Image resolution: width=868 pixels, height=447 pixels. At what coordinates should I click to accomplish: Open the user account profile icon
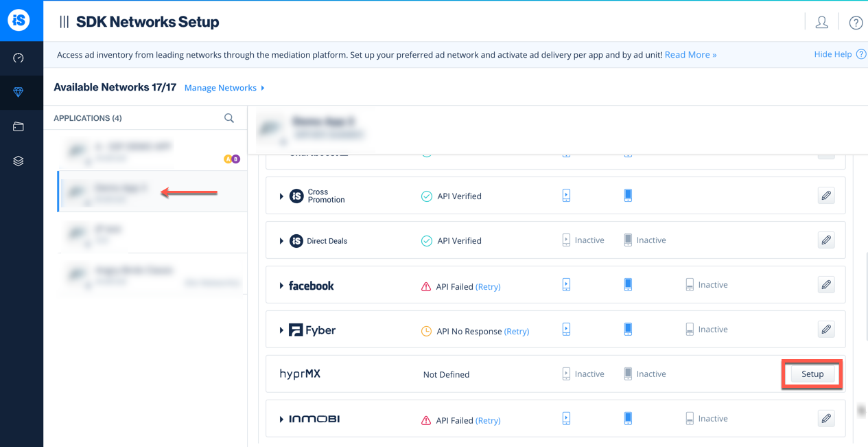821,22
